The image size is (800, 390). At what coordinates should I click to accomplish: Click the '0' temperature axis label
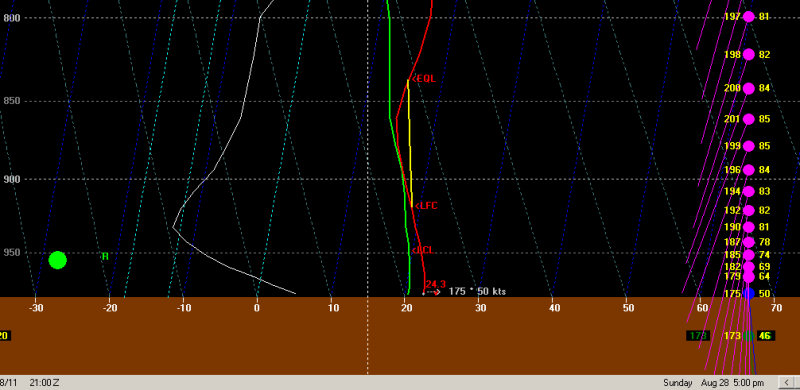[257, 308]
